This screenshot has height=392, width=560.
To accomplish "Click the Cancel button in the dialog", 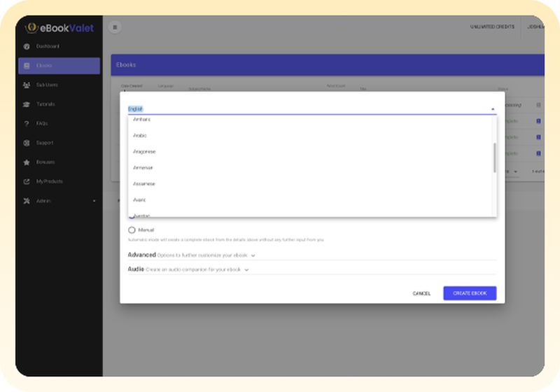I will click(421, 293).
